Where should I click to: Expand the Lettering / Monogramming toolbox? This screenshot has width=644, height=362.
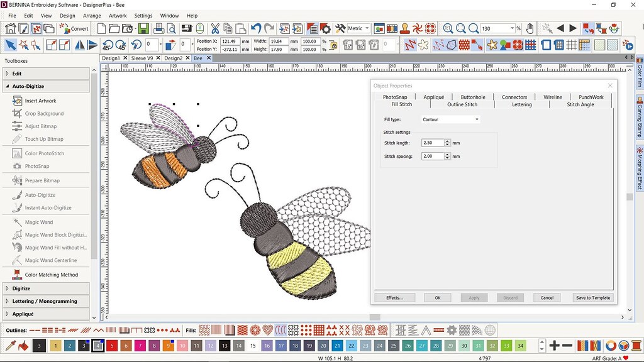tap(46, 300)
